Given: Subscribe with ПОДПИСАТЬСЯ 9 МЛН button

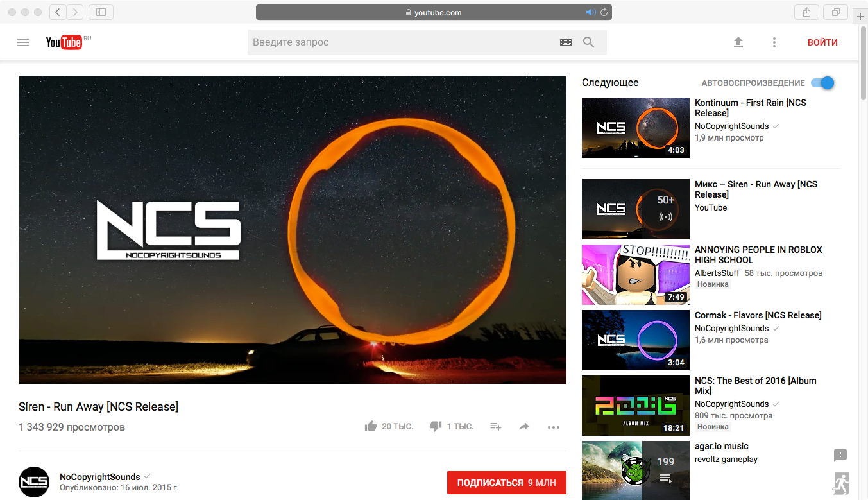Looking at the screenshot, I should click(x=507, y=483).
